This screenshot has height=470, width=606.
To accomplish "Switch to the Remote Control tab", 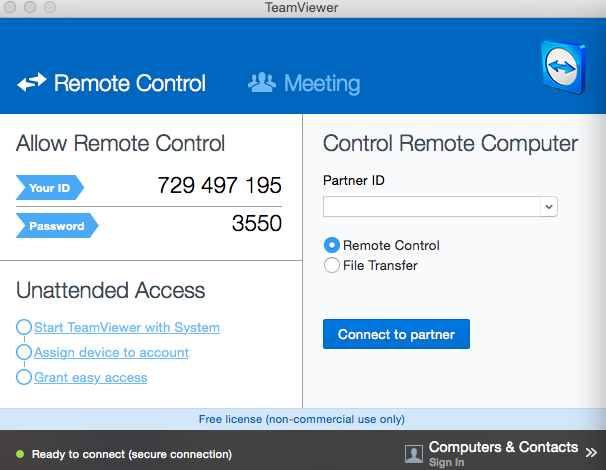I will coord(129,83).
